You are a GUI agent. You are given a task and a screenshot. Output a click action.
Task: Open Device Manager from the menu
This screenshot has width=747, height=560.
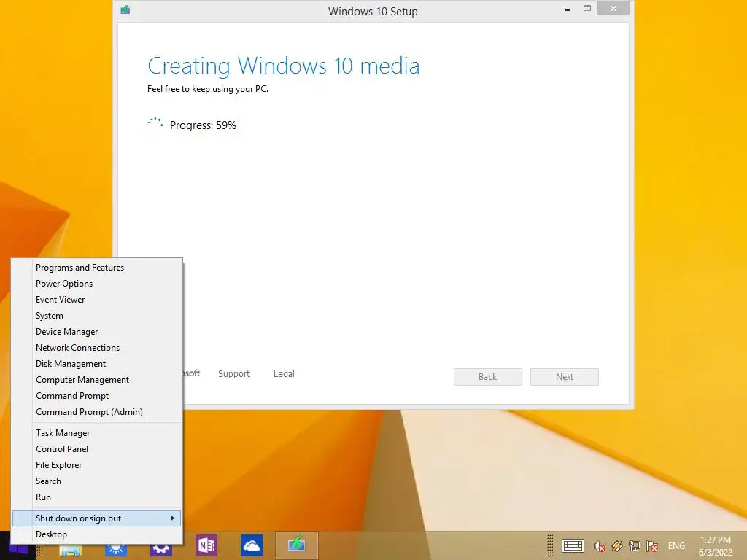tap(97, 332)
